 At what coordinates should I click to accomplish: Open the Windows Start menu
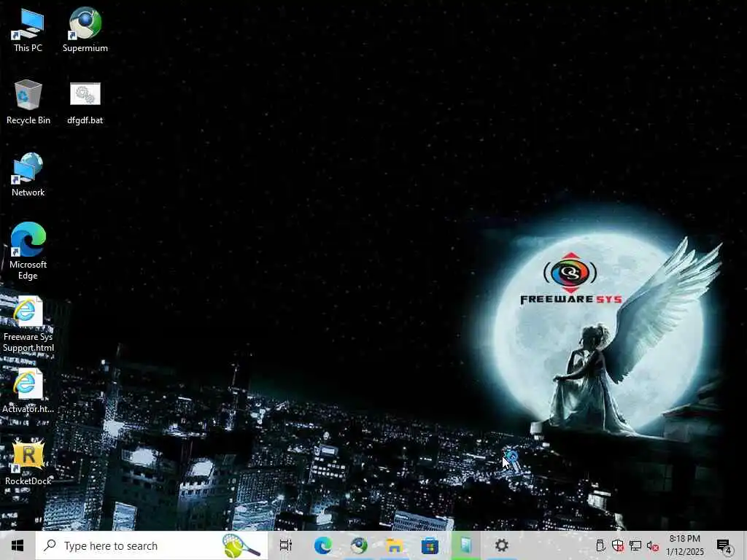click(x=18, y=545)
